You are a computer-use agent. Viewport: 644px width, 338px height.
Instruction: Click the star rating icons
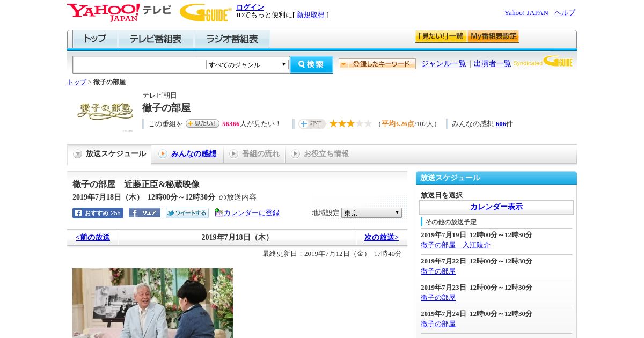(350, 123)
